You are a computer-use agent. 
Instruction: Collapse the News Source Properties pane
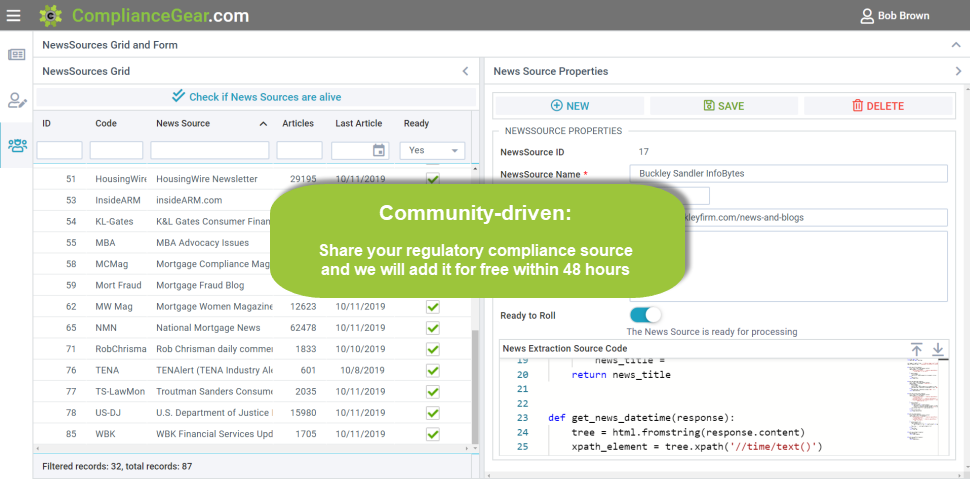pyautogui.click(x=958, y=71)
